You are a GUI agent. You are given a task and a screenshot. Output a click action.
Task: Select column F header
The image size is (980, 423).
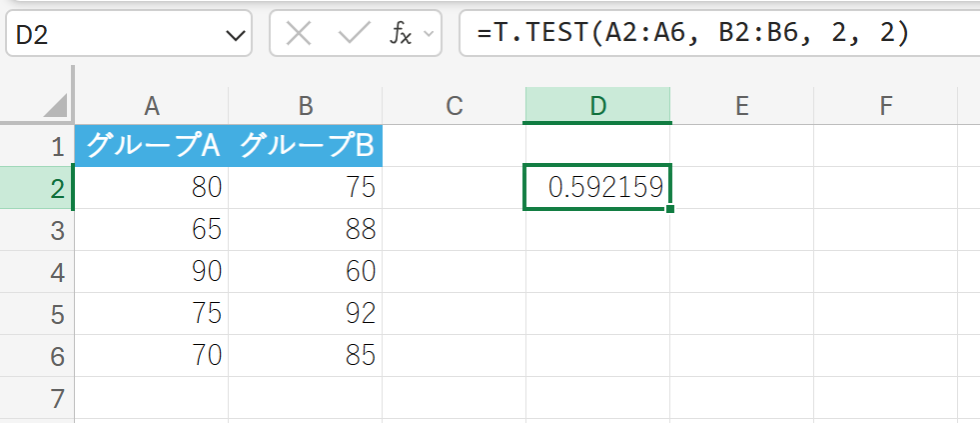tap(886, 106)
